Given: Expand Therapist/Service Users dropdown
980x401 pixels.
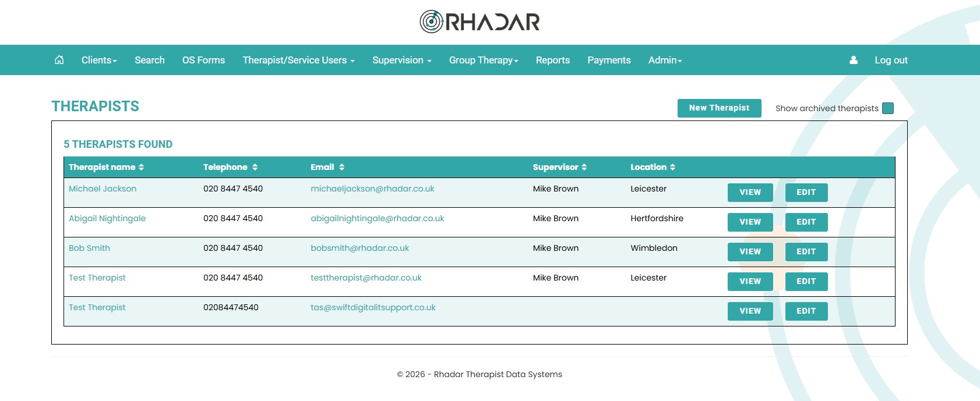Looking at the screenshot, I should pos(299,60).
